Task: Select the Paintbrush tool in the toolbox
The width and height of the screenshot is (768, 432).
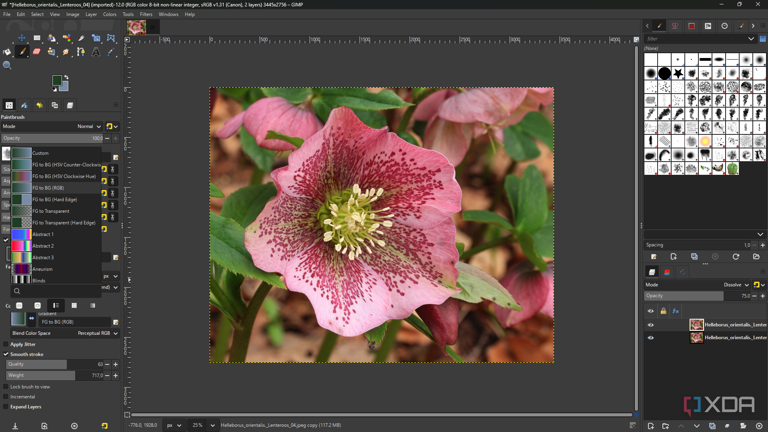Action: [22, 52]
